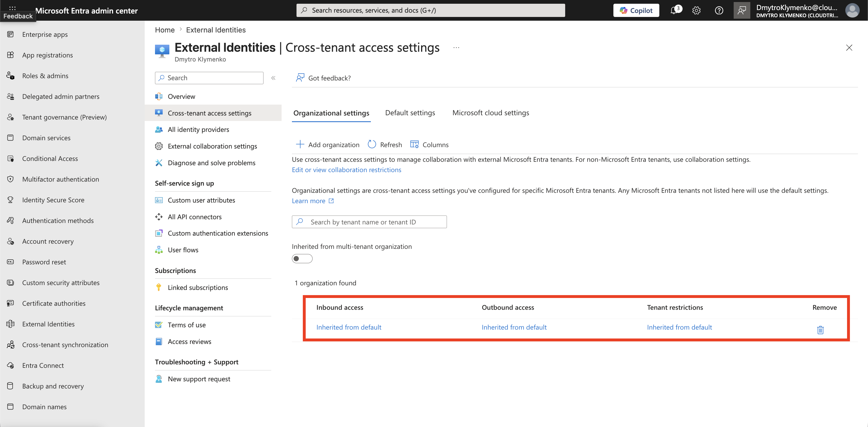Click the header feedback person icon
868x427 pixels.
click(742, 10)
